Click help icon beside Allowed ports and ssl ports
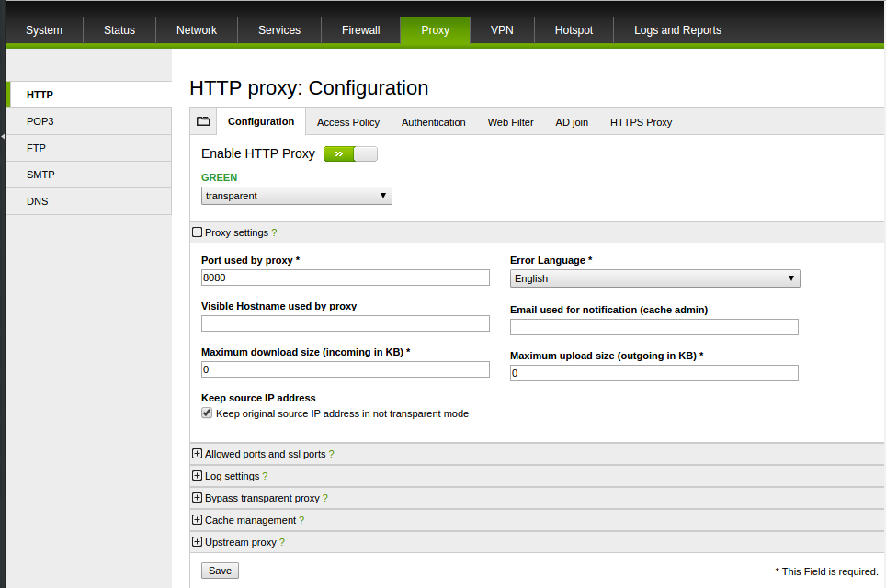Viewport: 886px width, 588px height. tap(331, 454)
